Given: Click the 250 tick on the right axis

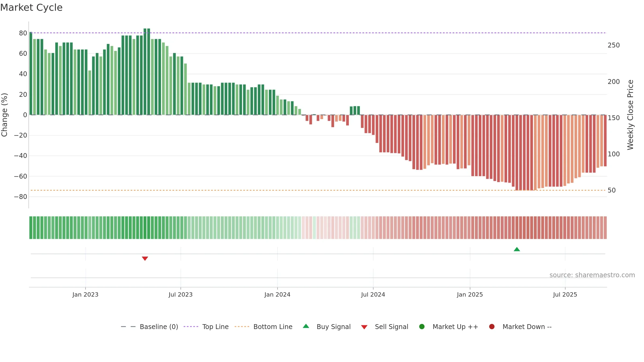Looking at the screenshot, I should click(x=614, y=45).
